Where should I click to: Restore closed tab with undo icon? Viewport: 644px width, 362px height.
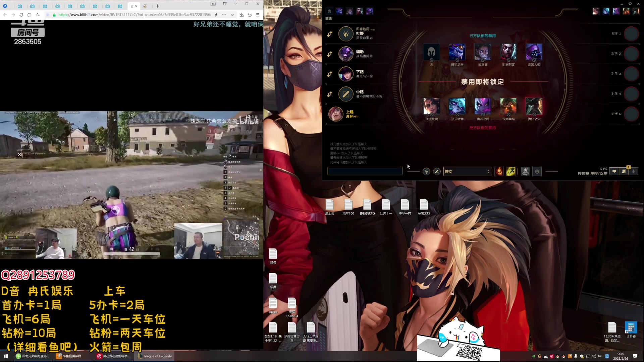pyautogui.click(x=250, y=15)
